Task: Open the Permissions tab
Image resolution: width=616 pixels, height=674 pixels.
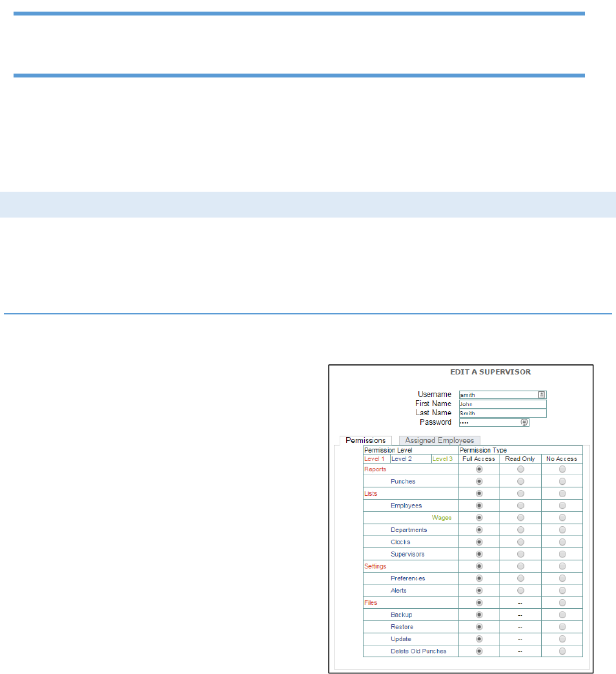Action: pyautogui.click(x=365, y=440)
